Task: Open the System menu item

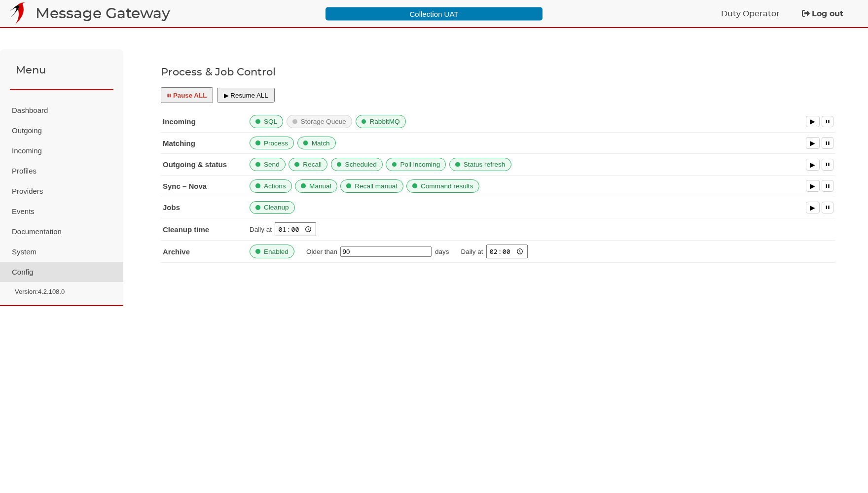Action: point(62,252)
